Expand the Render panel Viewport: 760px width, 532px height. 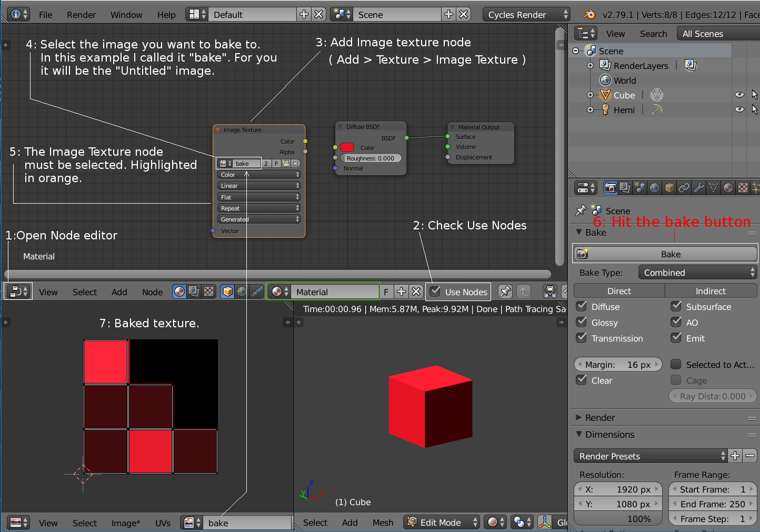(579, 417)
